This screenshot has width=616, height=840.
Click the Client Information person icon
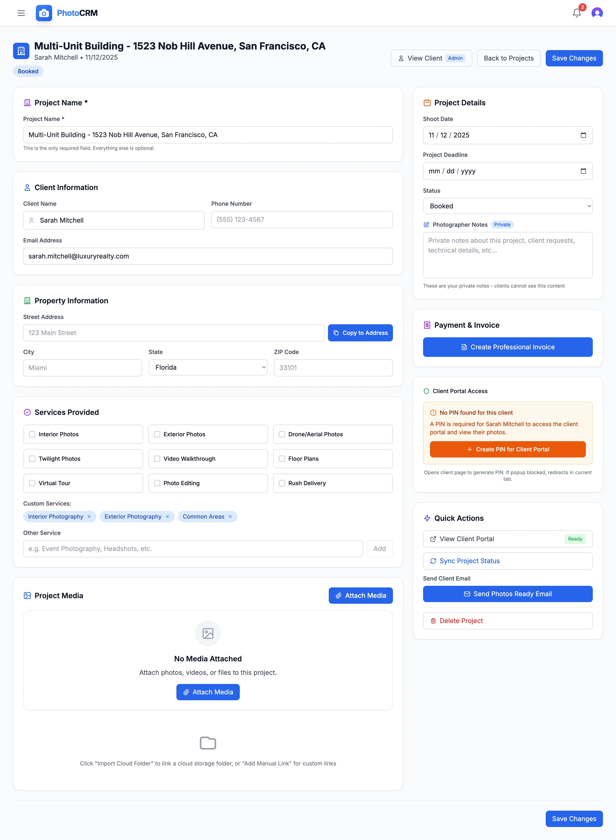pyautogui.click(x=27, y=188)
